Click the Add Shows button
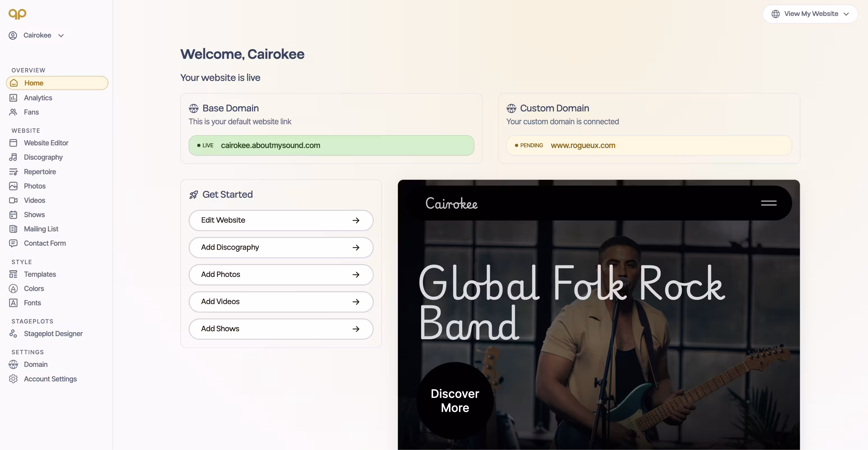 click(x=281, y=329)
